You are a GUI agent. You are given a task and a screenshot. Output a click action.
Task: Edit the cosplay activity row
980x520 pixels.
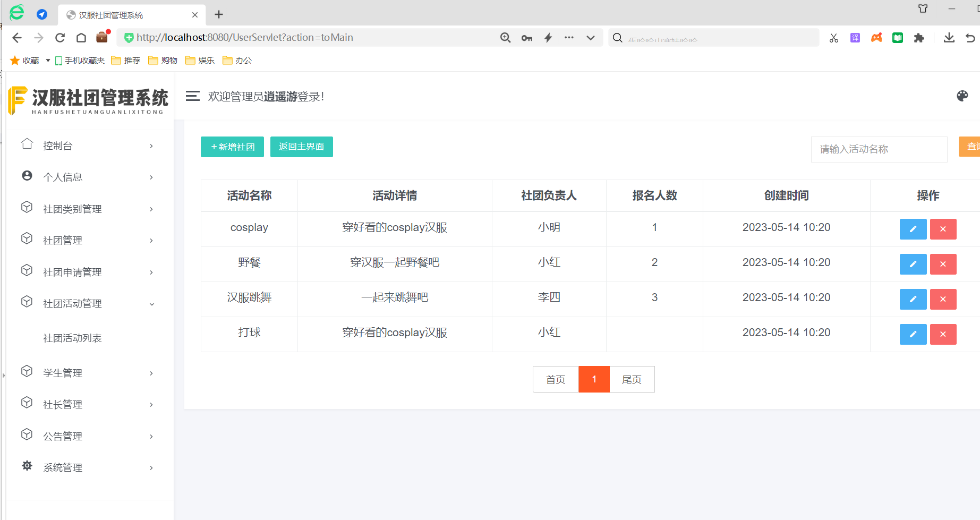pos(913,229)
